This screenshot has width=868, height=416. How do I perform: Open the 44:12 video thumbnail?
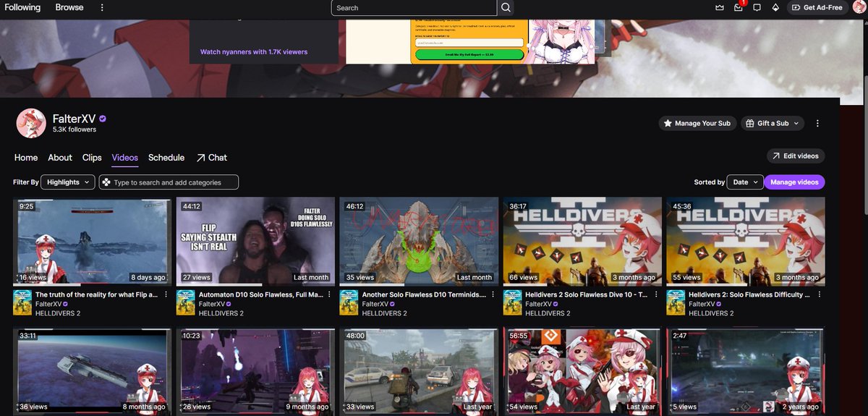point(255,241)
